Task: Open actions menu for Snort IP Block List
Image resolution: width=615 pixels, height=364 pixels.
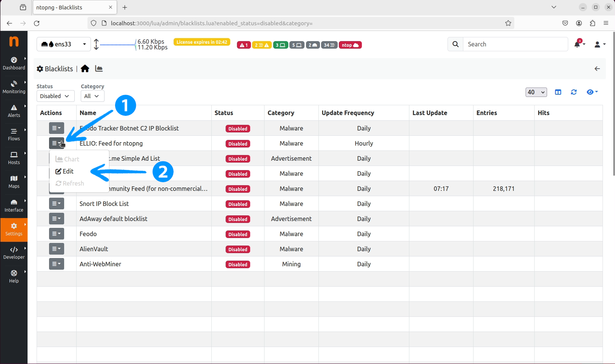Action: (57, 204)
